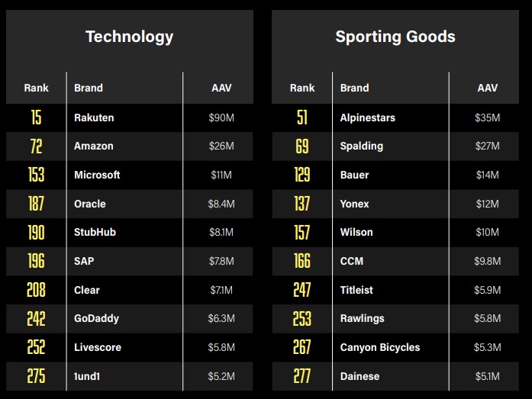Click the Titleist brand name

[x=356, y=290]
